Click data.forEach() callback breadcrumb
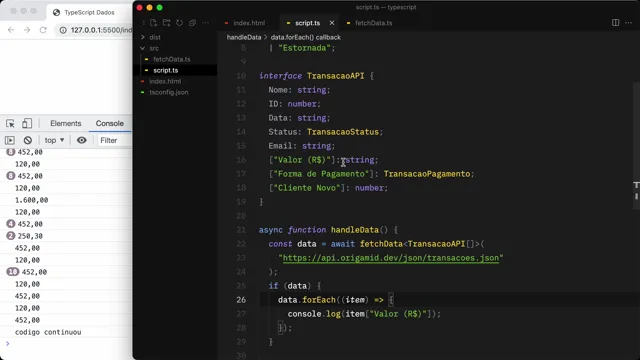The image size is (640, 360). 306,37
